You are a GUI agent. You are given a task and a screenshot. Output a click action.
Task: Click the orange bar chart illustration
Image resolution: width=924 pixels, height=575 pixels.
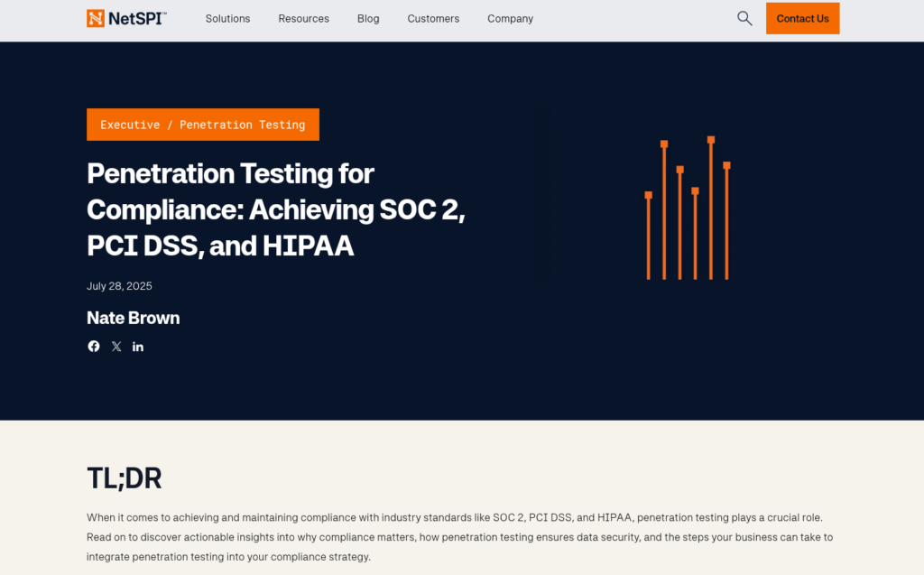[687, 208]
